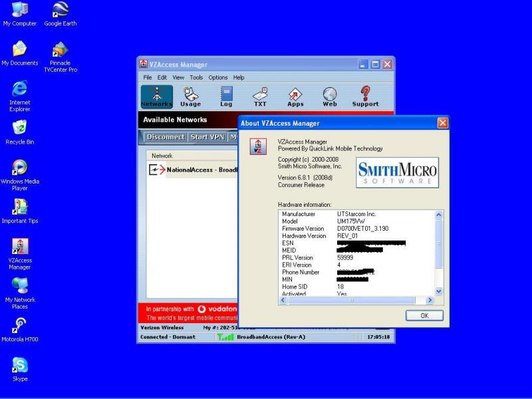532x399 pixels.
Task: Open the Web toolbar icon
Action: point(330,96)
